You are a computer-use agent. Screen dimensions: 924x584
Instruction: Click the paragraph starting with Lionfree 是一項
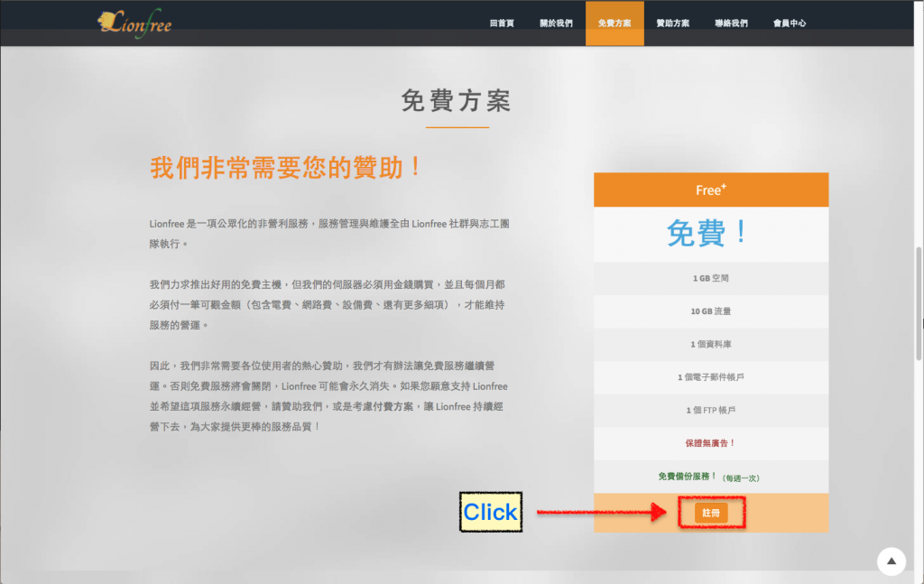tap(328, 234)
